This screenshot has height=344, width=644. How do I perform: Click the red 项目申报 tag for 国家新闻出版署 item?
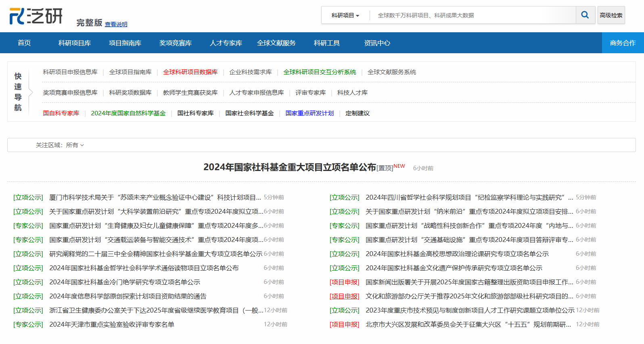click(x=345, y=282)
